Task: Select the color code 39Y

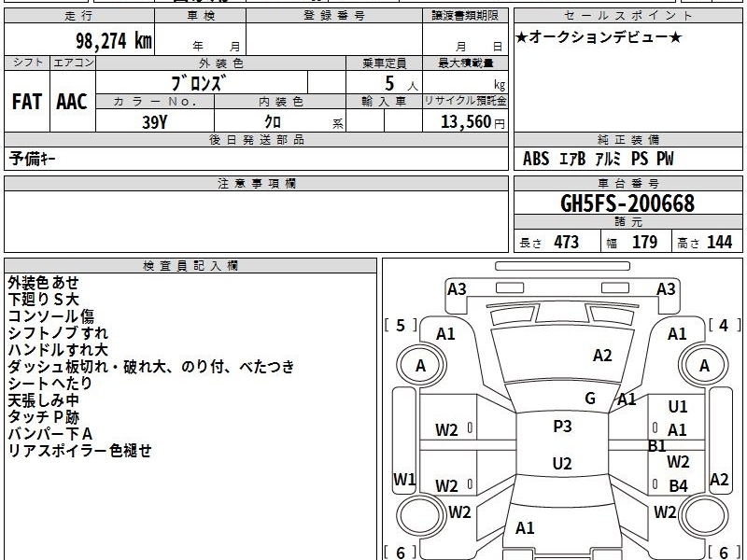Action: (155, 122)
